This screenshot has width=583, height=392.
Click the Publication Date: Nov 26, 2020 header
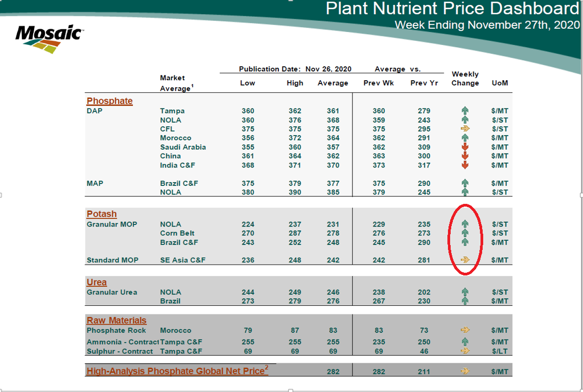point(295,69)
